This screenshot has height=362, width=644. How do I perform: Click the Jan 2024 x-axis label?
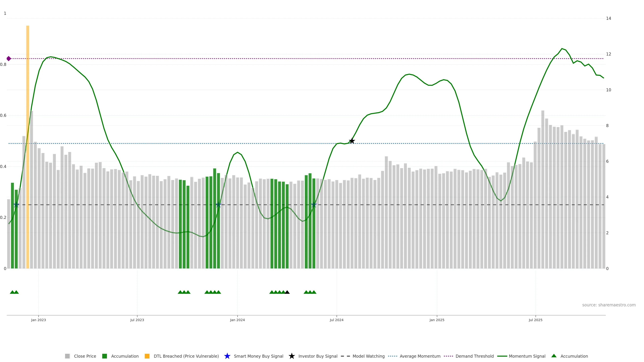click(x=237, y=320)
